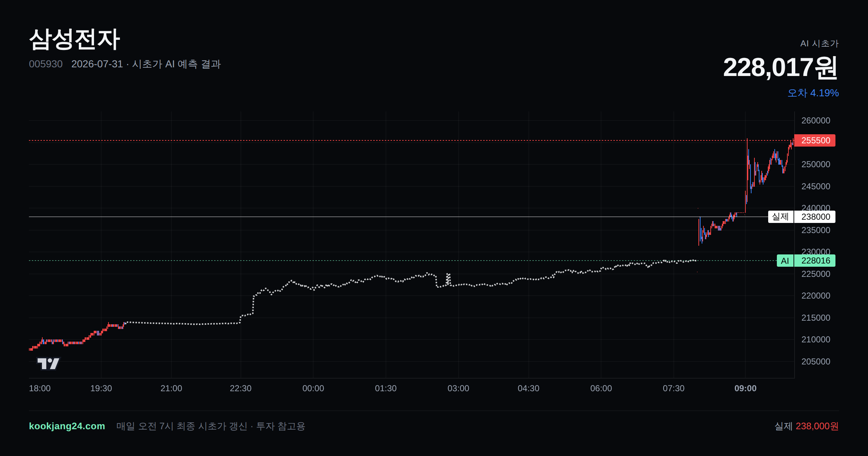Click the 18:00 time axis label

pos(40,388)
